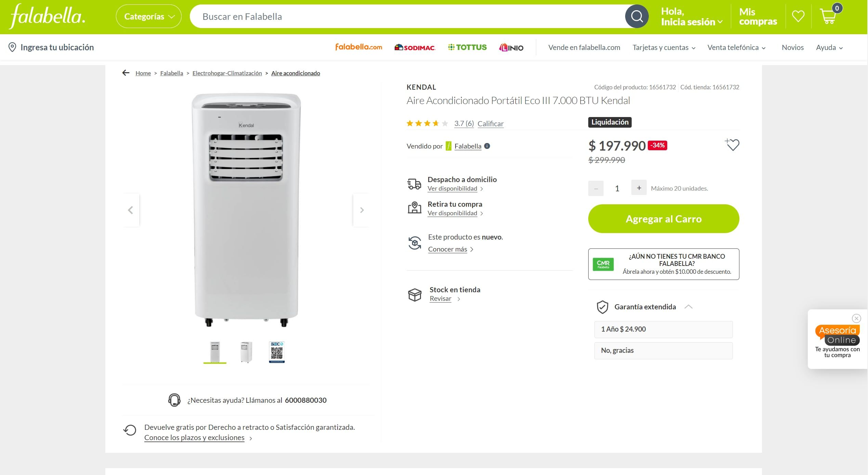Collapse the Garantía extendida section
The image size is (868, 475).
pyautogui.click(x=688, y=307)
